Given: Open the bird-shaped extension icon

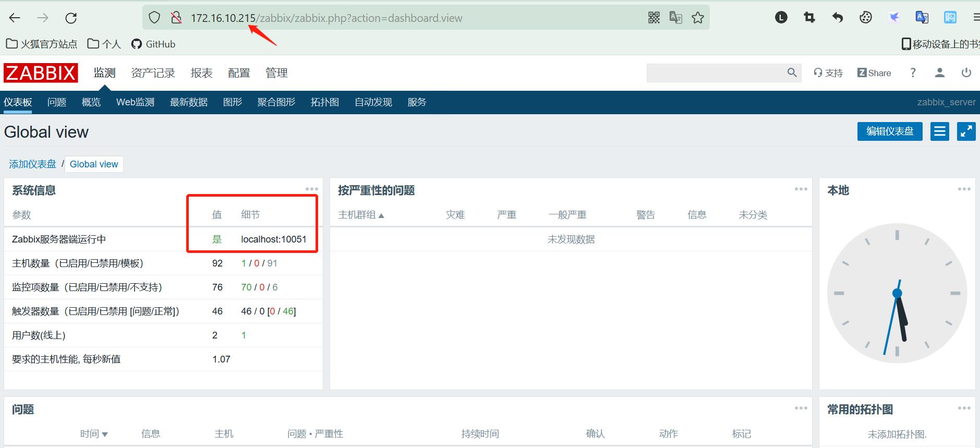Looking at the screenshot, I should (x=894, y=18).
